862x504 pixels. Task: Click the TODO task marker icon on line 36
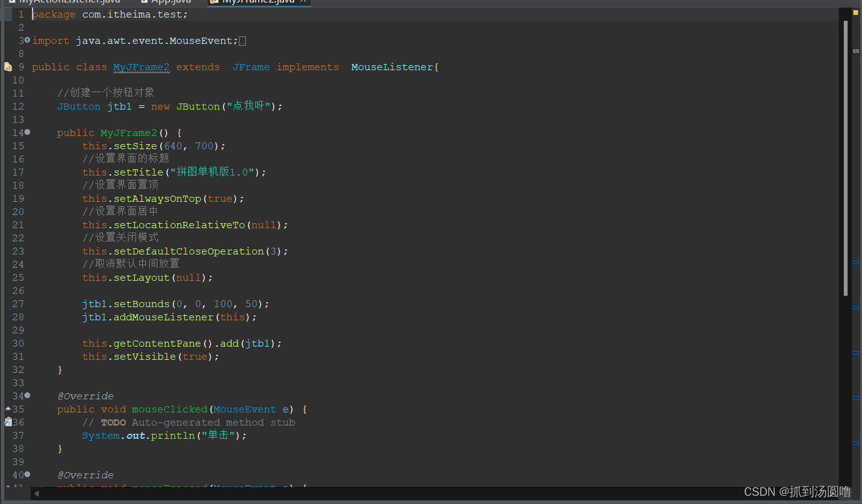[x=8, y=422]
